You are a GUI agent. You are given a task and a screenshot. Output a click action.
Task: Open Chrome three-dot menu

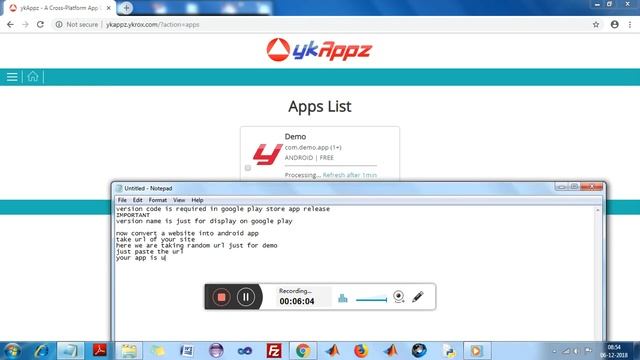click(630, 24)
